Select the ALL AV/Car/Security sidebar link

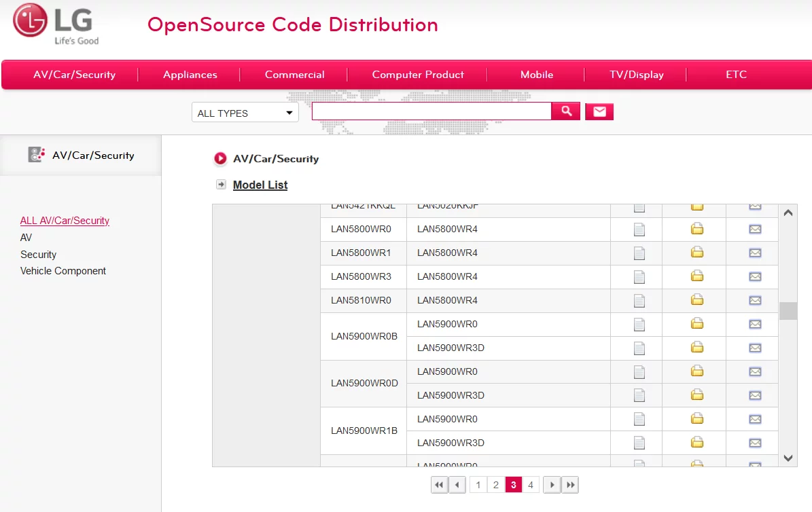pyautogui.click(x=65, y=221)
